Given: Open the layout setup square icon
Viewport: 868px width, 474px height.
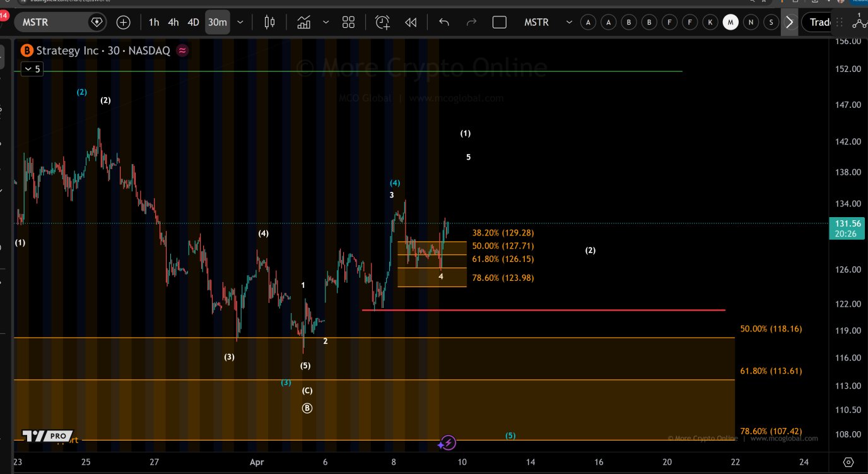Looking at the screenshot, I should tap(499, 23).
